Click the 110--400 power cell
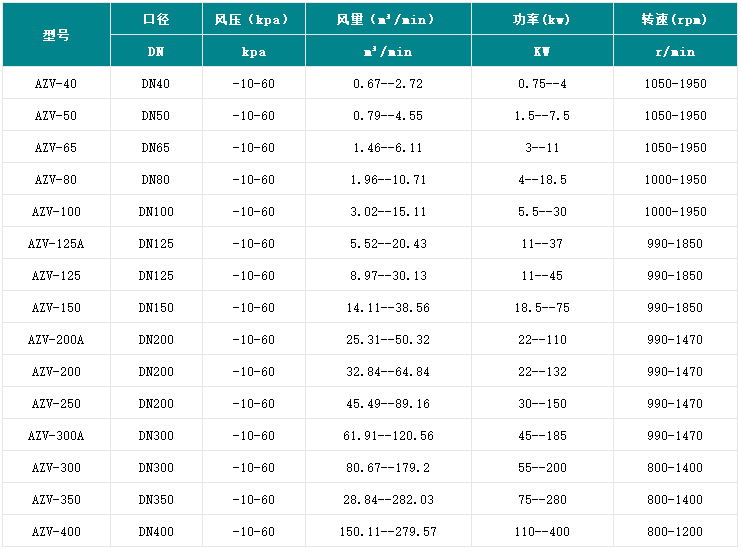The image size is (741, 551). 543,532
